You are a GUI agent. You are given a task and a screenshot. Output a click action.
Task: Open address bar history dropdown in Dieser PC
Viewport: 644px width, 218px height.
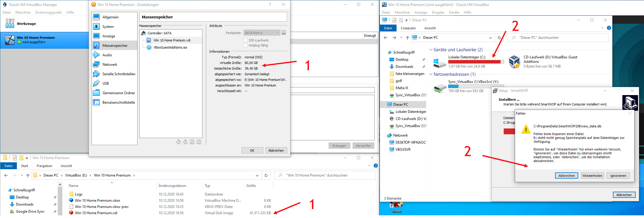click(490, 38)
